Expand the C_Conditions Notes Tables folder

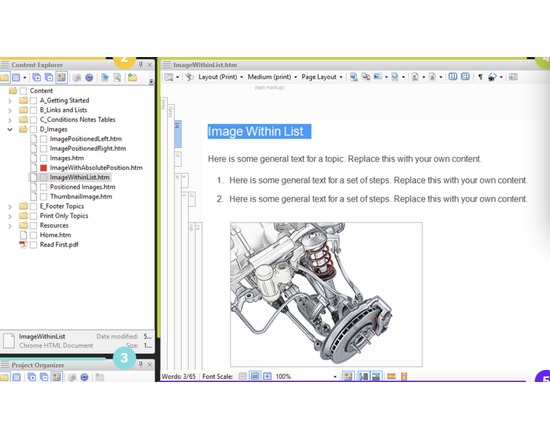(x=10, y=120)
